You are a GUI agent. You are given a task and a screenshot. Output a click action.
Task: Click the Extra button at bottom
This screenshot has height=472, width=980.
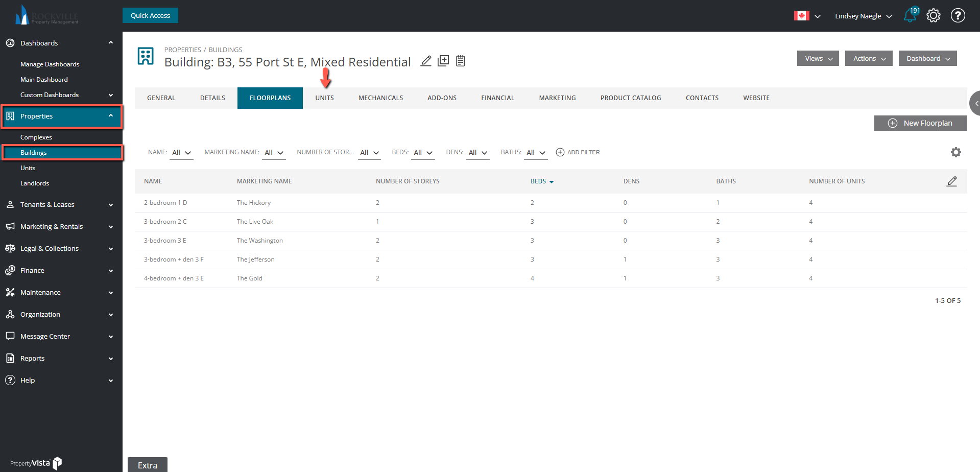147,465
